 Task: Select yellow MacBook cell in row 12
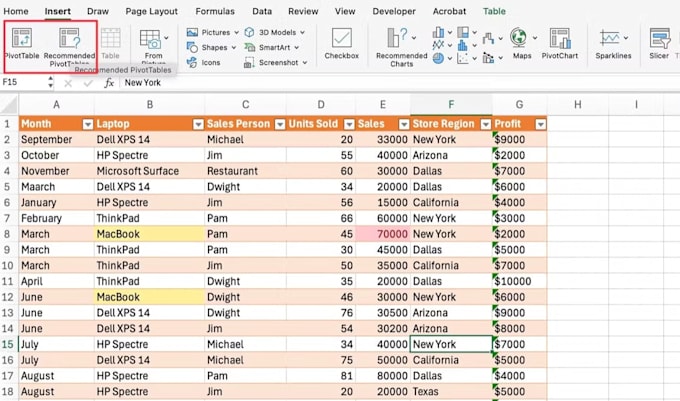click(x=149, y=297)
